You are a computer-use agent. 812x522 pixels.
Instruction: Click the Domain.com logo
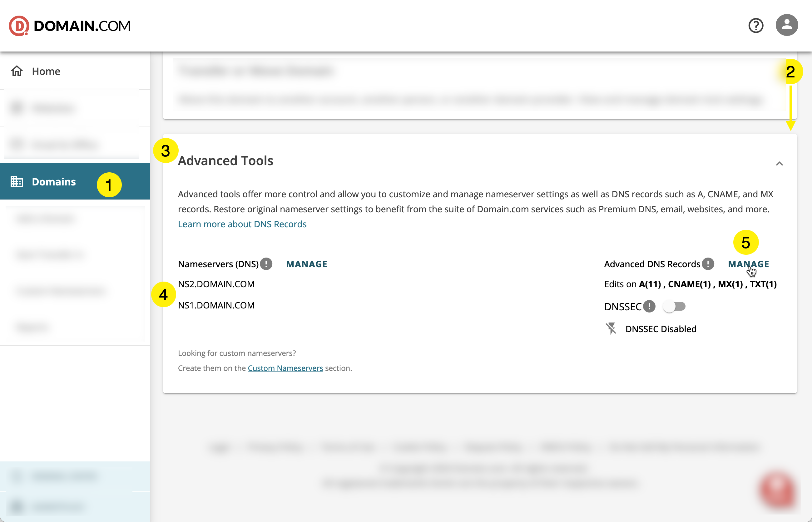coord(70,25)
